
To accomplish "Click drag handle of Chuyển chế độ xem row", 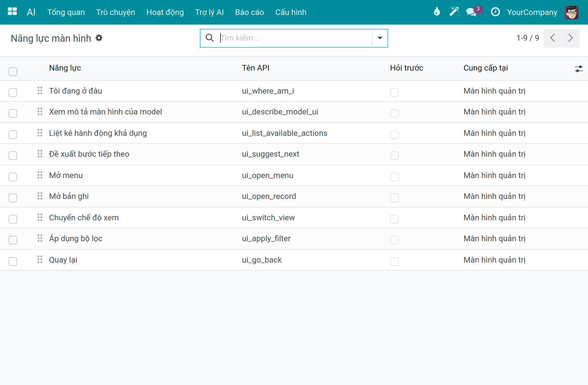I will (x=40, y=217).
